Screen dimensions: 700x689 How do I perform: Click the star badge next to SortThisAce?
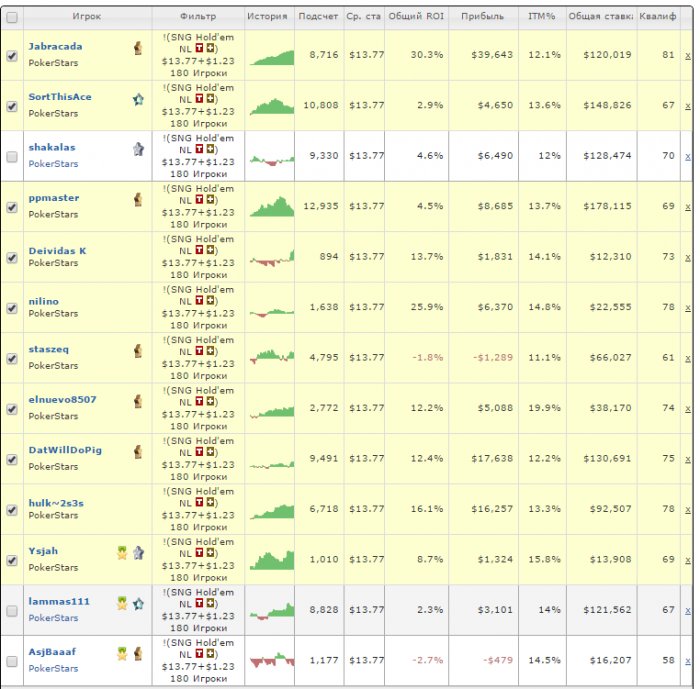point(138,99)
